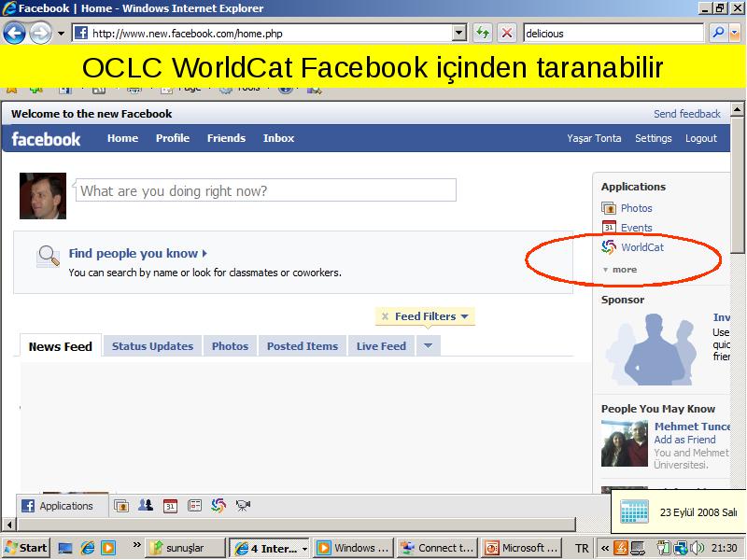
Task: Click the Show Desktop quick launch icon
Action: point(65,548)
